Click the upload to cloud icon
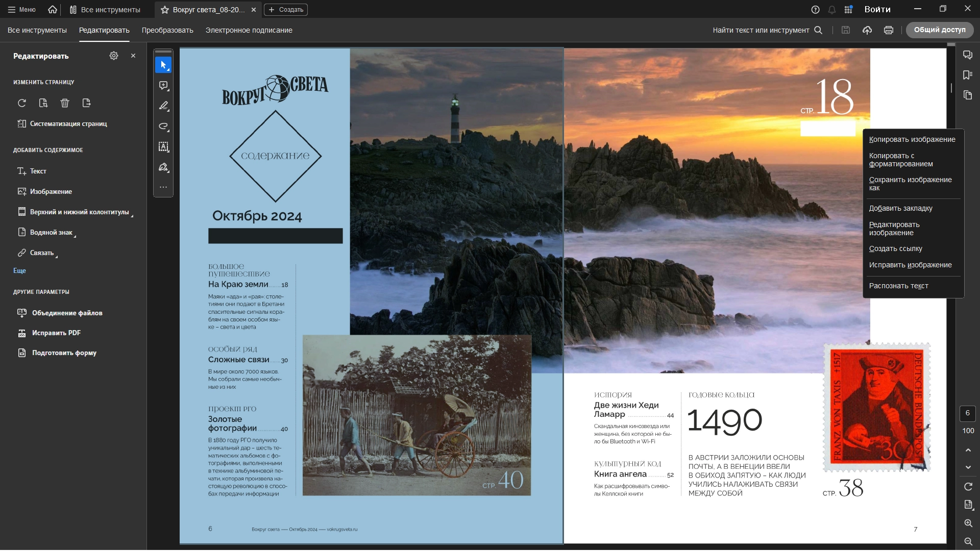Image resolution: width=980 pixels, height=551 pixels. (x=867, y=30)
